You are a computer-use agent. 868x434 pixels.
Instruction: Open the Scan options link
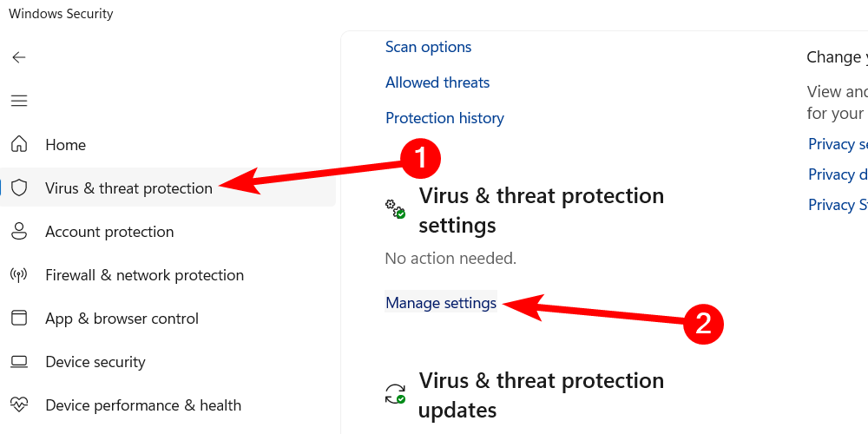(x=429, y=47)
